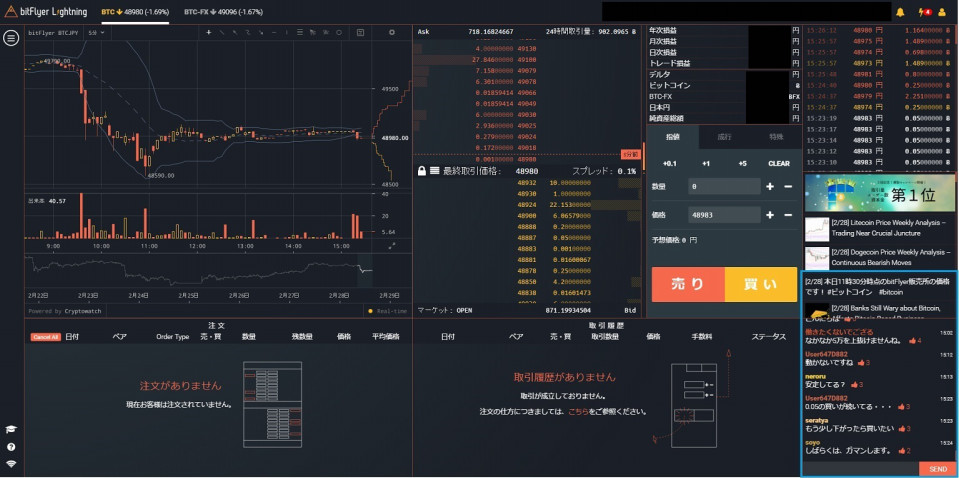The image size is (959, 478).
Task: Open Litecoin Price Weekly Analysis news
Action: tap(890, 228)
